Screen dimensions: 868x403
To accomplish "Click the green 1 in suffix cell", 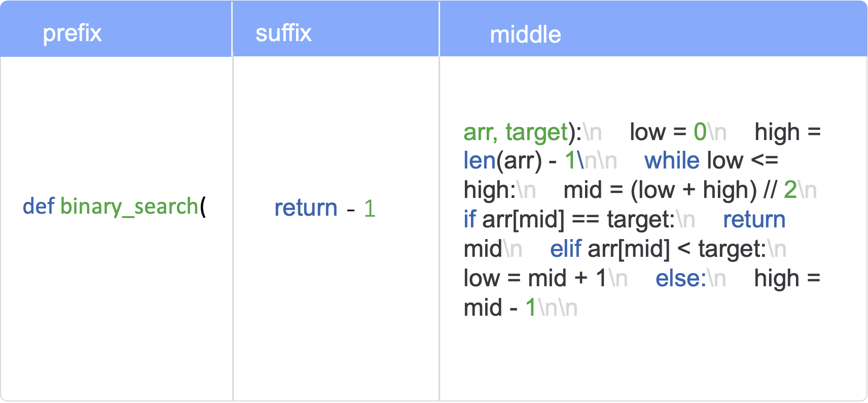I will [x=370, y=209].
